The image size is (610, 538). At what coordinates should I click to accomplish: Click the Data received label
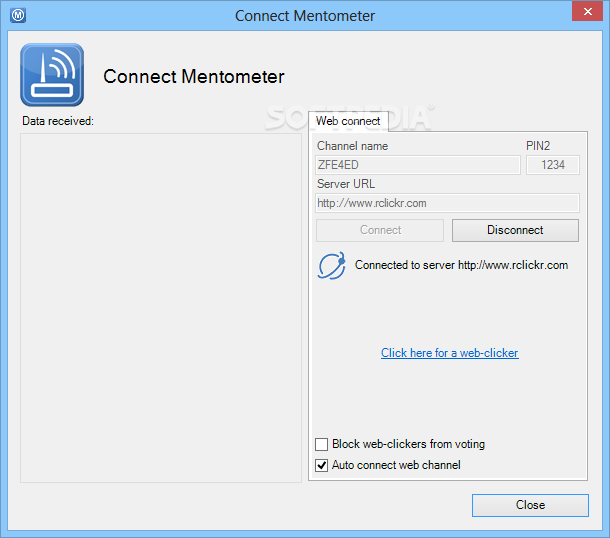58,121
